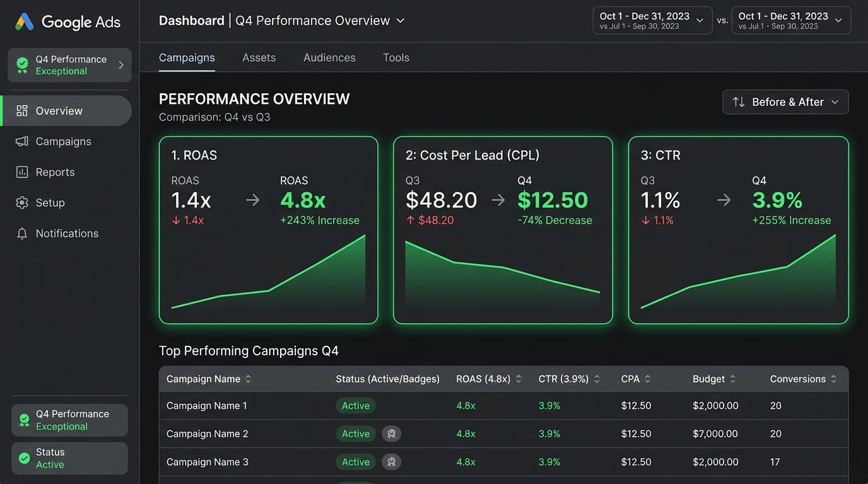Sort table by ROAS (4.8x) column arrows

coord(519,379)
